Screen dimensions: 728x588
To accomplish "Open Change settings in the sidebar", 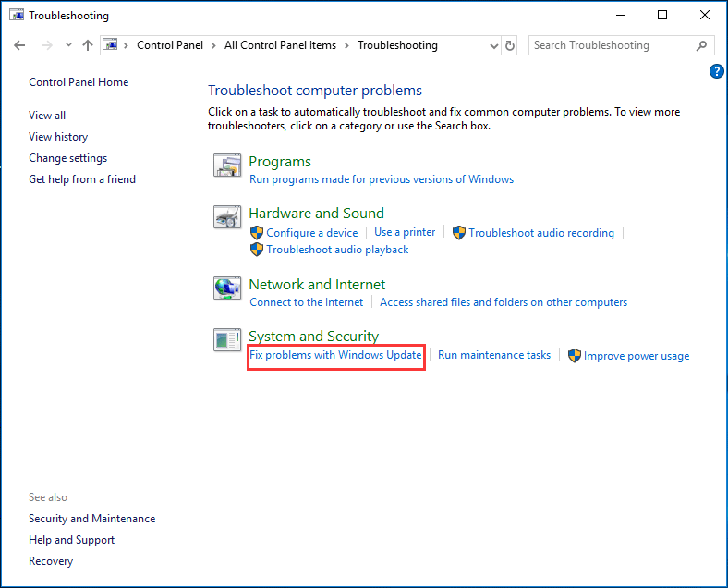I will coord(67,158).
